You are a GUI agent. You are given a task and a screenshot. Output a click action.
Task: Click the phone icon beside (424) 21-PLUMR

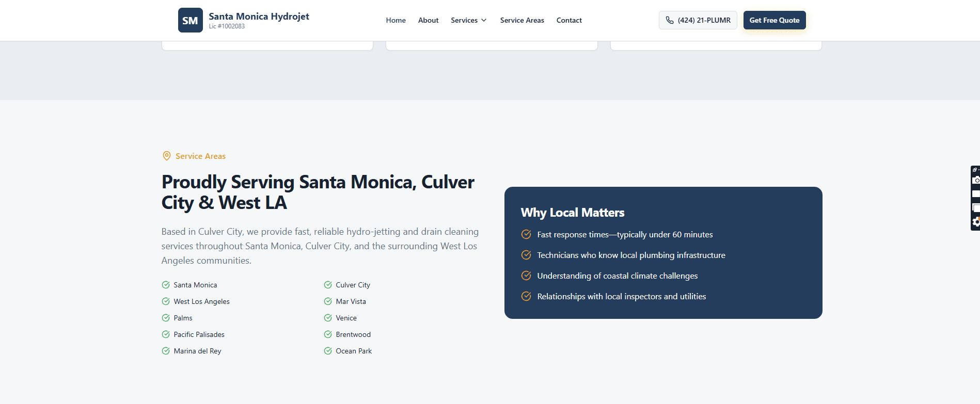670,20
